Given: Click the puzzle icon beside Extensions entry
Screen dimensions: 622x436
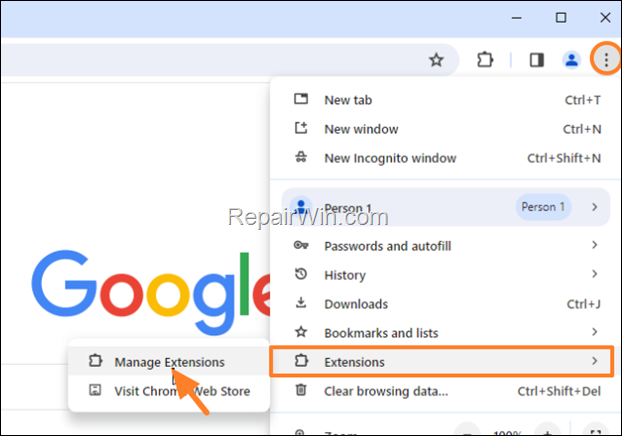Looking at the screenshot, I should click(x=301, y=361).
